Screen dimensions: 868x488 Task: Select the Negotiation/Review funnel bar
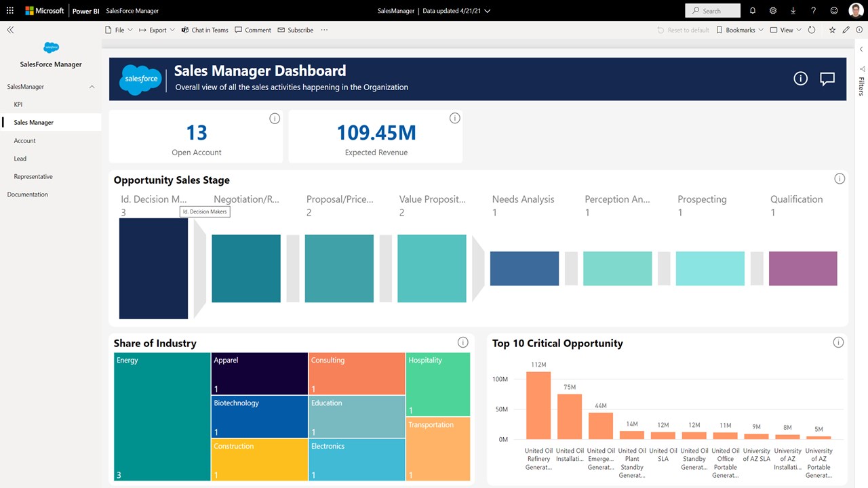point(246,268)
